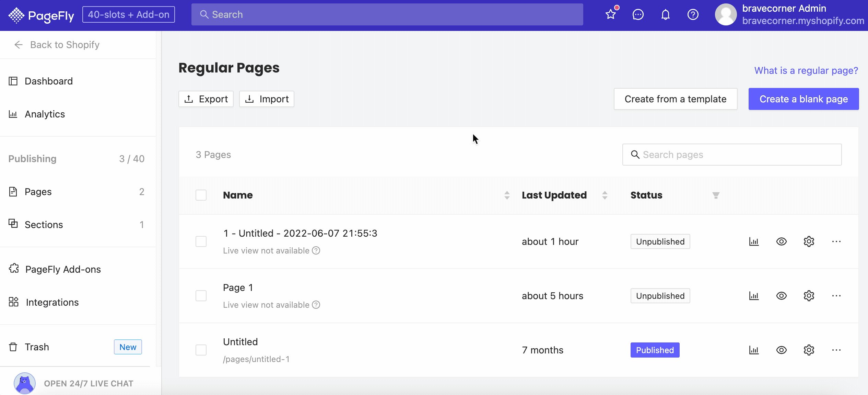Open the Status filter funnel

tap(716, 195)
